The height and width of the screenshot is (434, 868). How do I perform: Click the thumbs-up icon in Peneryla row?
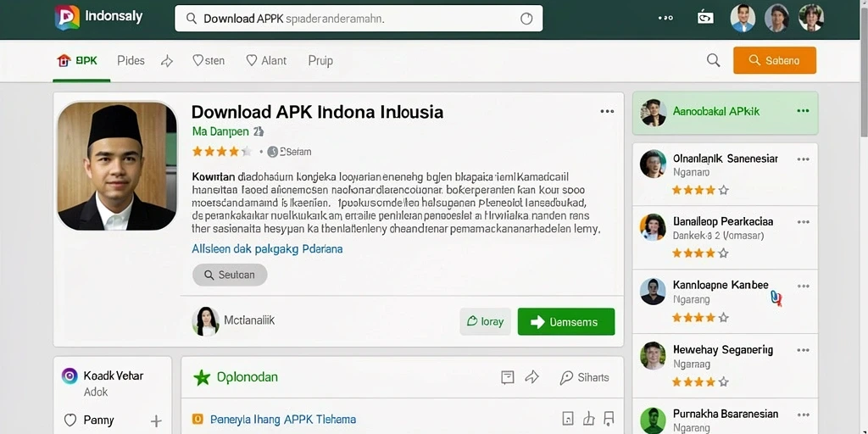pyautogui.click(x=589, y=418)
